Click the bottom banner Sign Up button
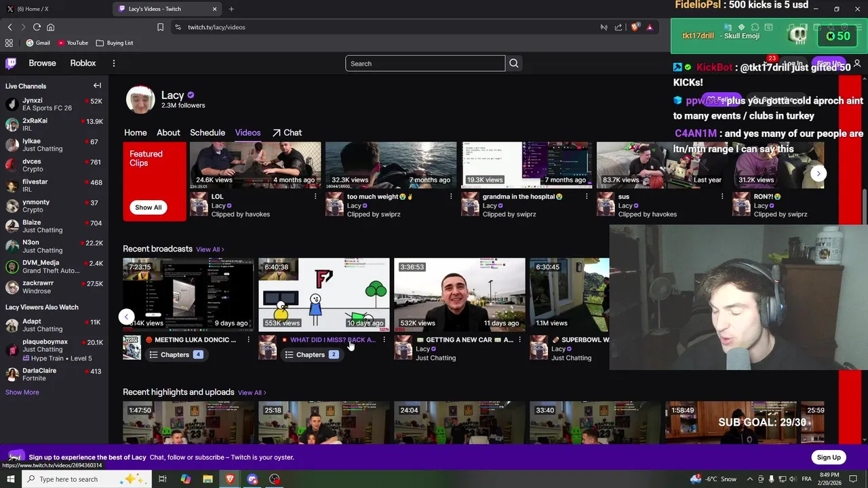 pyautogui.click(x=828, y=457)
